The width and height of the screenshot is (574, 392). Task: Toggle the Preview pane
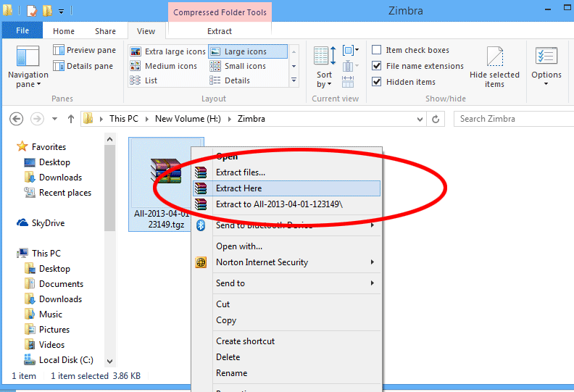click(84, 50)
